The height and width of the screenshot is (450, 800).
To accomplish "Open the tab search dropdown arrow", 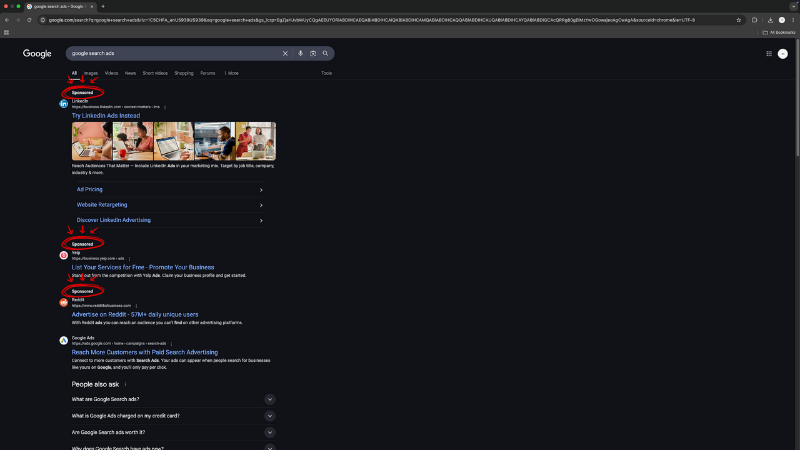I will click(793, 7).
